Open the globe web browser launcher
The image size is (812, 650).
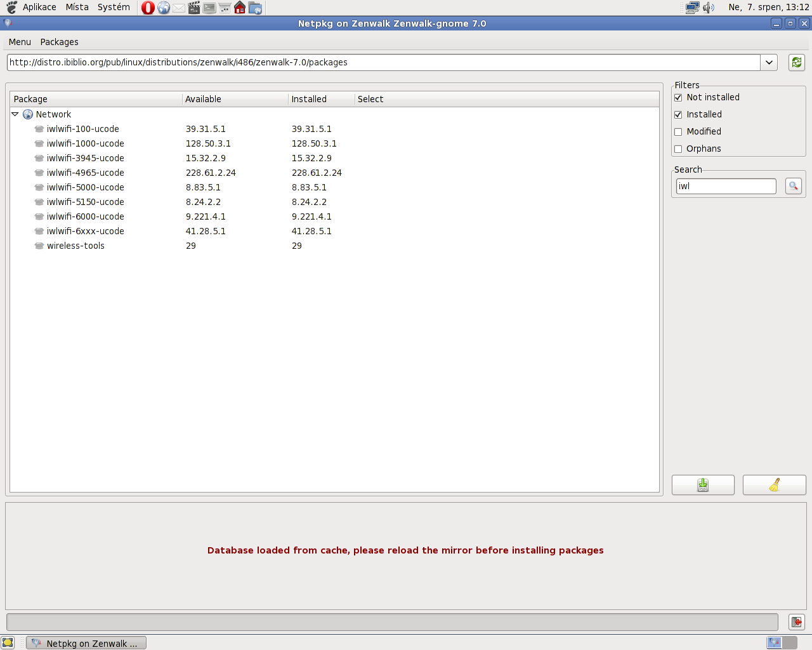coord(164,8)
